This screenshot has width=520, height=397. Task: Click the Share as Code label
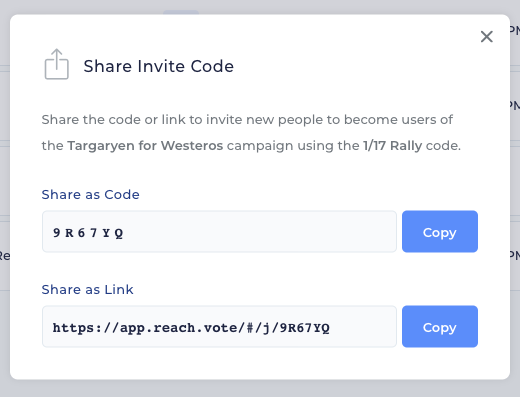90,194
